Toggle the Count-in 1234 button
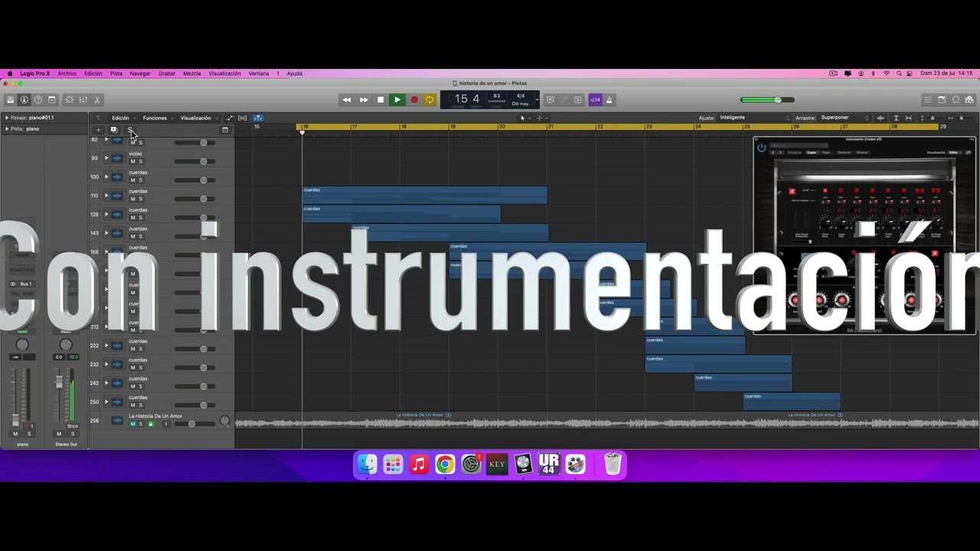The image size is (980, 551). point(595,99)
